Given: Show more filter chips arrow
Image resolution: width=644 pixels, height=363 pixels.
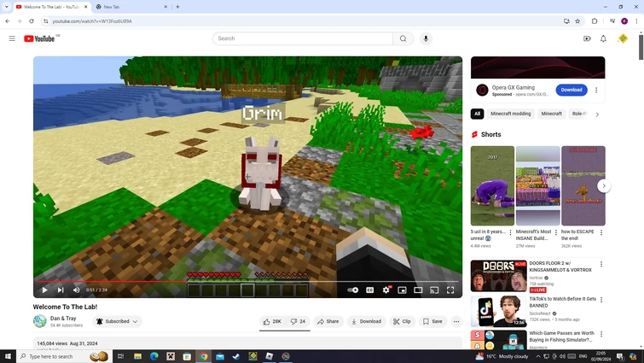Looking at the screenshot, I should point(597,114).
